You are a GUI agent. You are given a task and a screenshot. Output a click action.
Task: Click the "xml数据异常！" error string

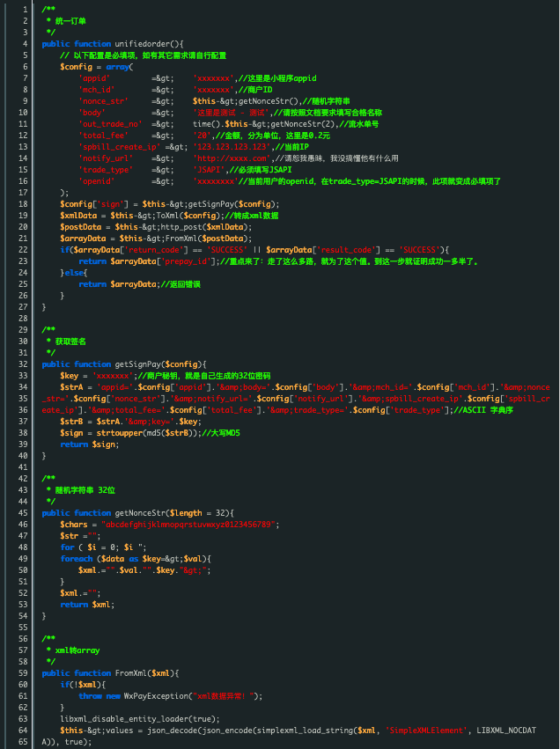(225, 696)
